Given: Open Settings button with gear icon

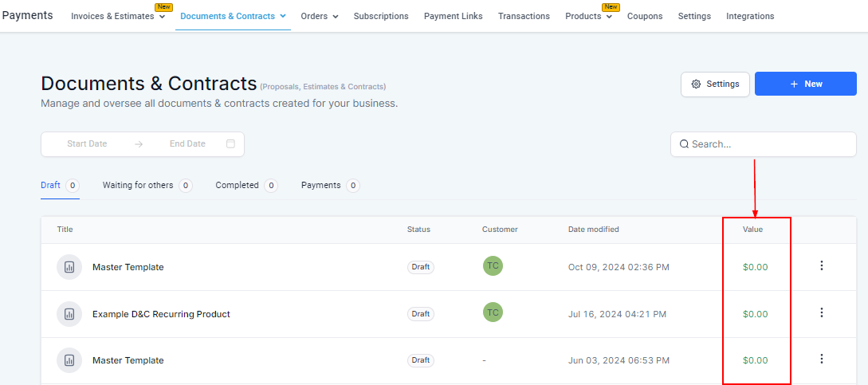Looking at the screenshot, I should [715, 84].
